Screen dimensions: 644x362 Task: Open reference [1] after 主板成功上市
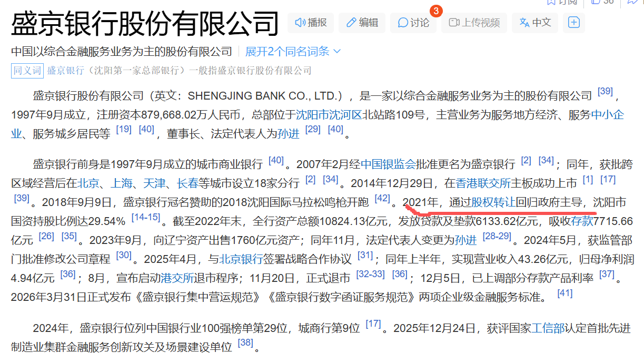point(588,179)
